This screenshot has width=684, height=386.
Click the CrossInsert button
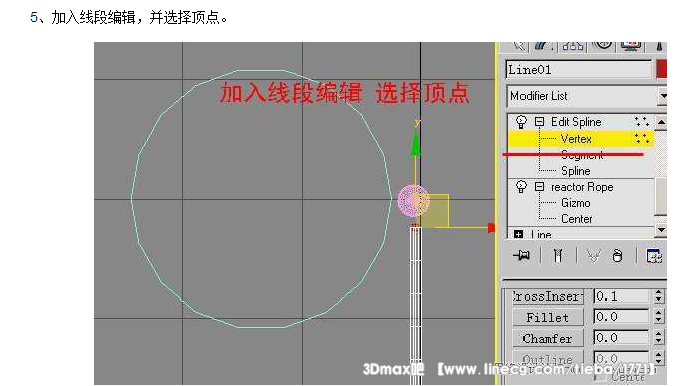pos(547,297)
